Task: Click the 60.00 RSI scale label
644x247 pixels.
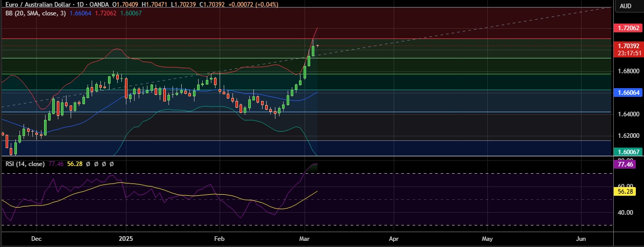Action: (626, 187)
